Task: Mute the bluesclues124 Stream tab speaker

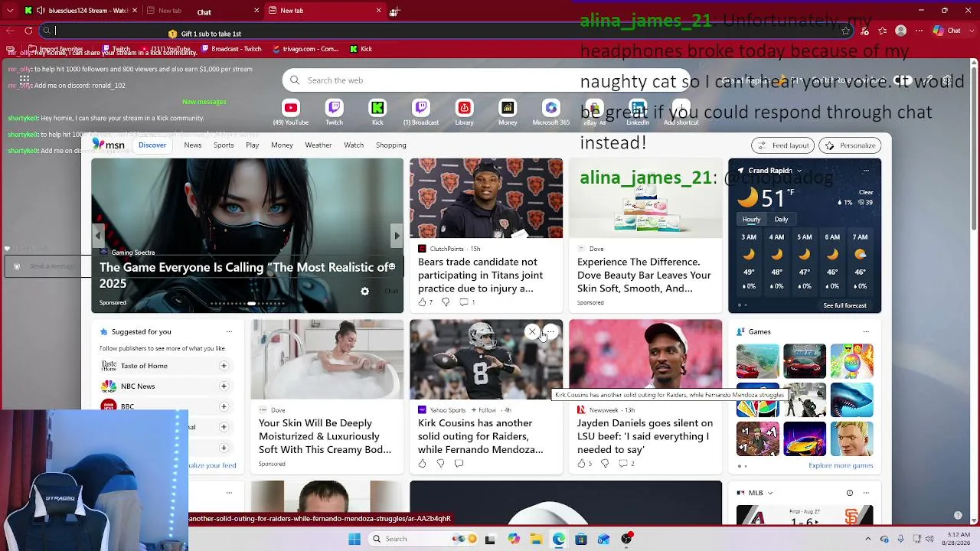Action: 41,11
